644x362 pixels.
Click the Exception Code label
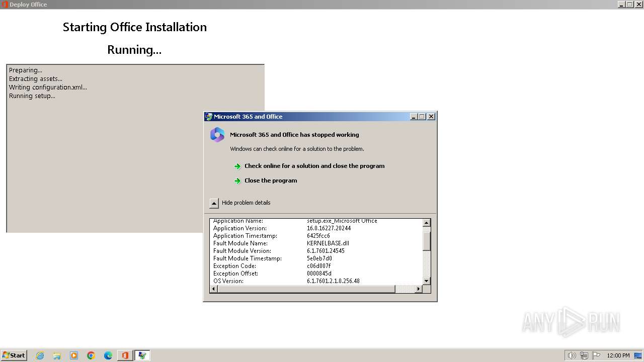coord(234,266)
